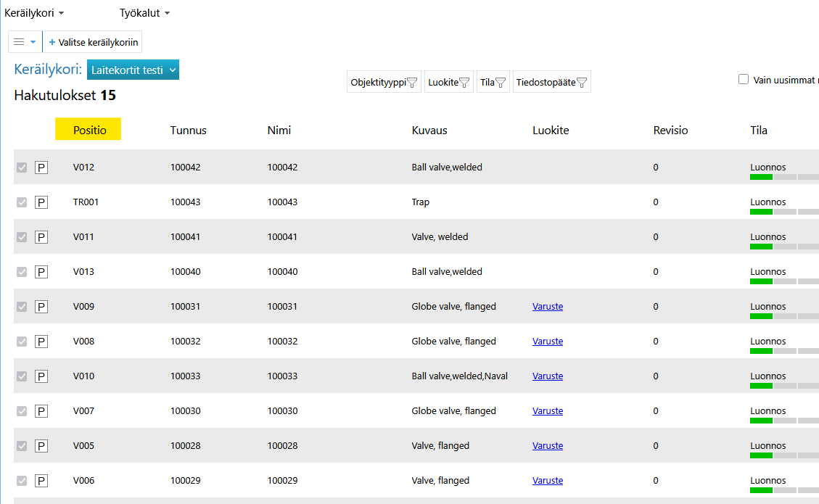Screen dimensions: 819x504
Task: Open the Varuste link for V010
Action: pos(547,376)
